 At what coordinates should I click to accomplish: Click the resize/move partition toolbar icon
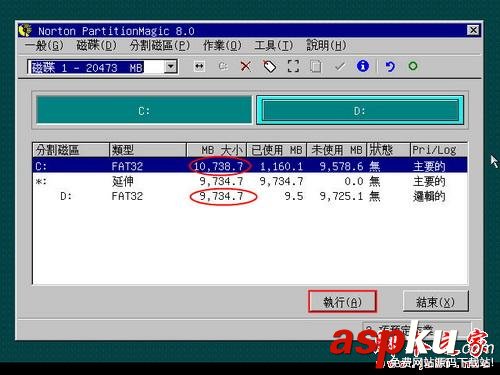click(199, 66)
